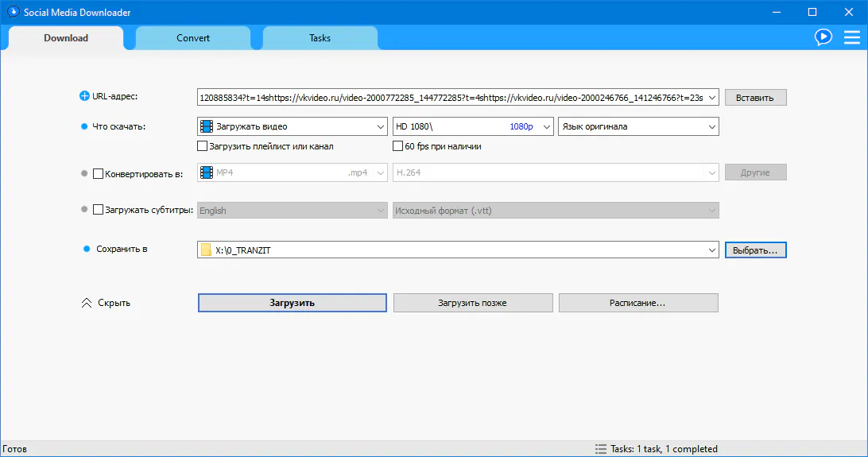Enable Загрузить плейлист или канал checkbox
The width and height of the screenshot is (868, 457).
pyautogui.click(x=202, y=146)
